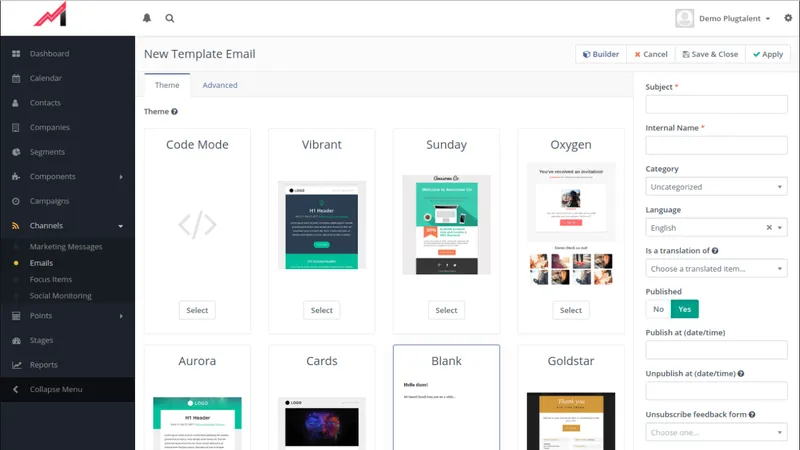This screenshot has height=450, width=800.
Task: Click the Segments pie chart icon
Action: [x=16, y=152]
